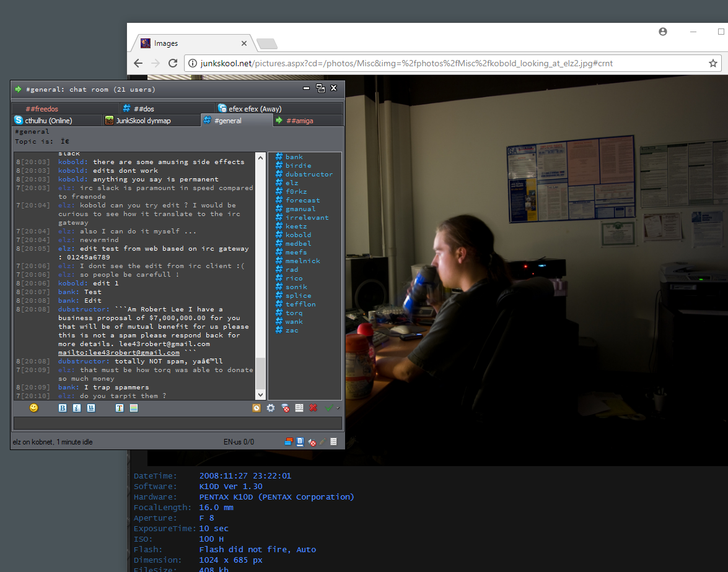Click nick 'bank:' on 'I trap spammers' line
The image size is (728, 572).
[68, 387]
